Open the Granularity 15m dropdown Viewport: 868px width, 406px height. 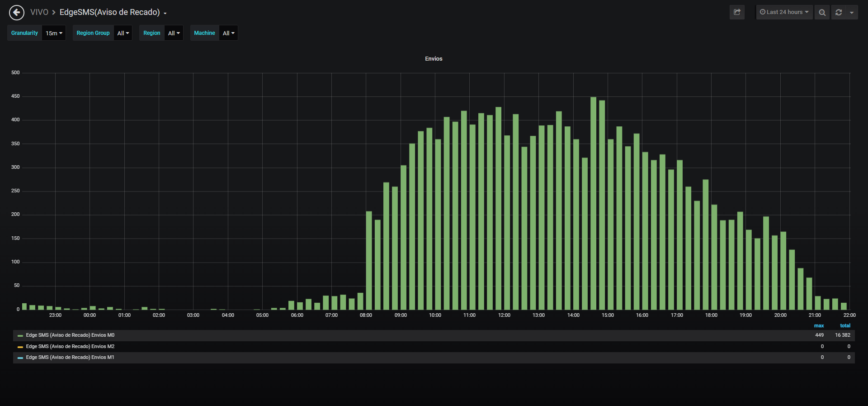tap(54, 33)
